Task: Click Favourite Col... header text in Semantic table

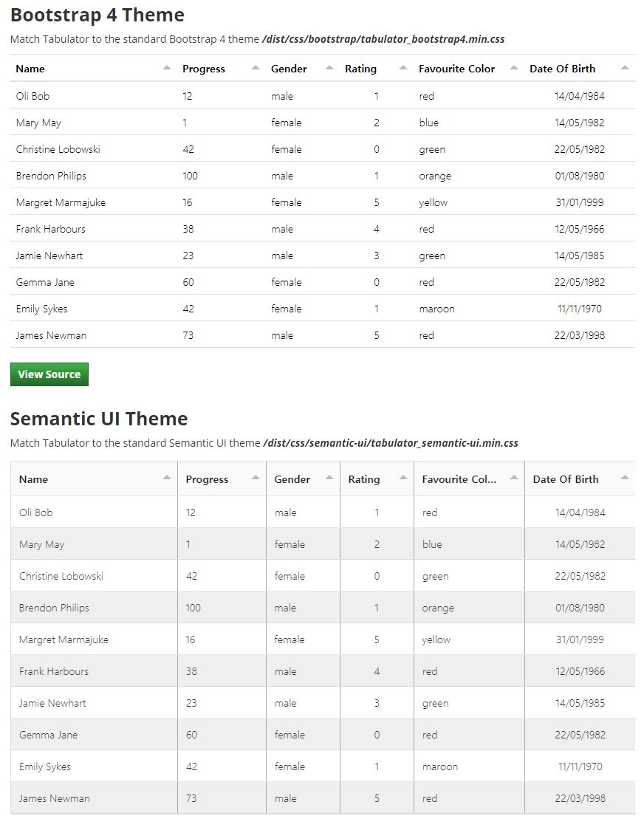Action: (x=459, y=479)
